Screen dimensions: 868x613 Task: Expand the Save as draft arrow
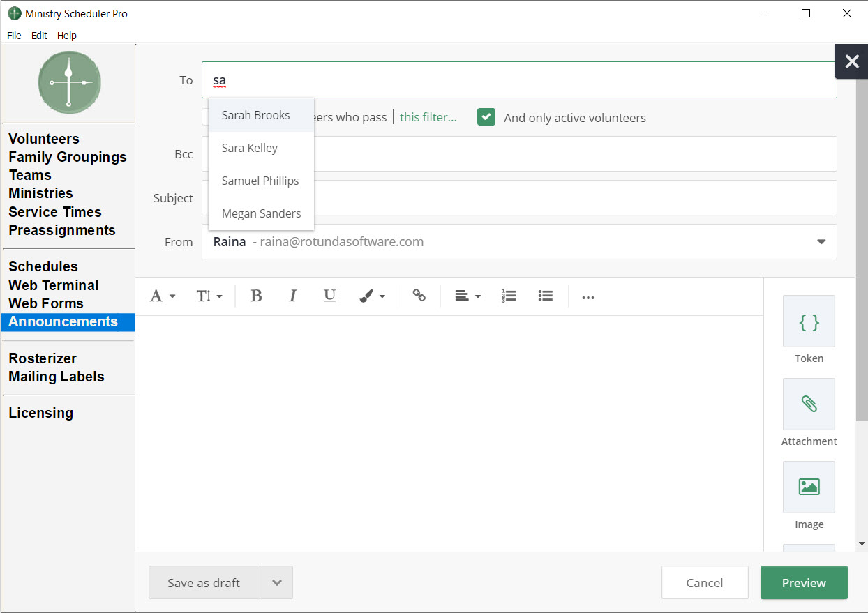[x=276, y=583]
